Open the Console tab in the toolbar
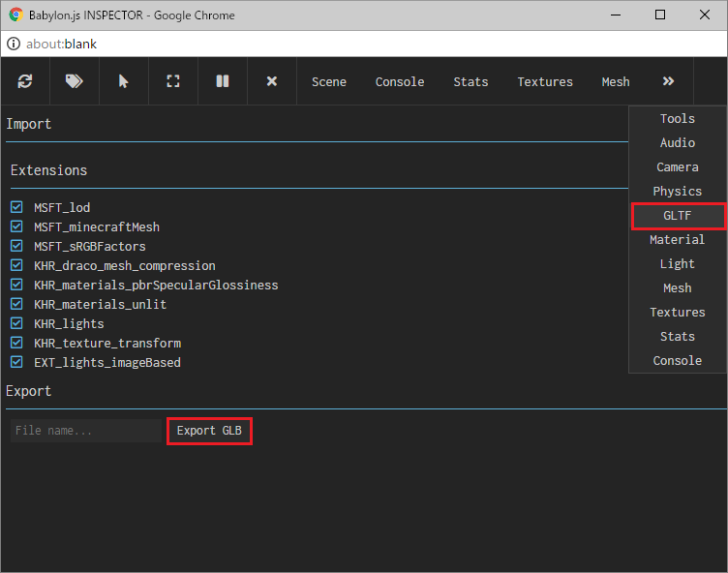728x573 pixels. [x=400, y=81]
